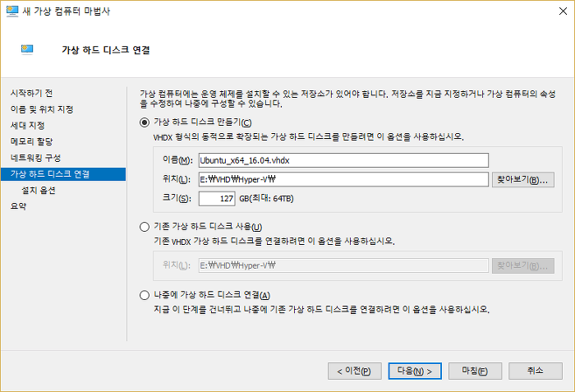The height and width of the screenshot is (392, 575).
Task: Click the 마침 button
Action: [x=475, y=371]
